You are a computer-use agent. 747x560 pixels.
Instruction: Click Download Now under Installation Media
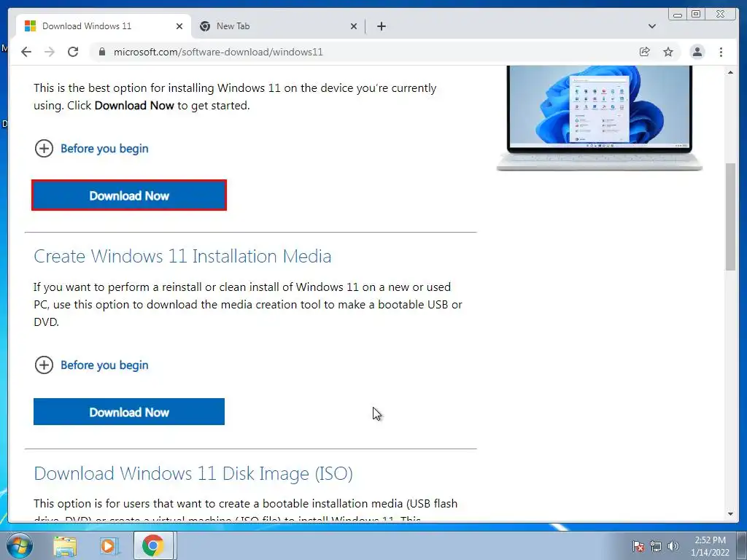(x=129, y=412)
